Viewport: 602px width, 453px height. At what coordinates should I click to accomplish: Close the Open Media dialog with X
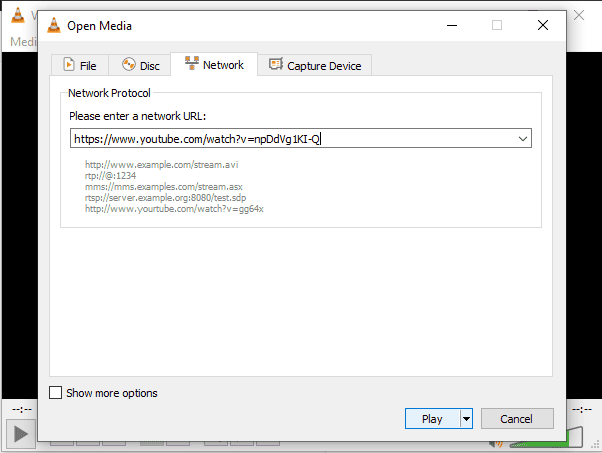542,25
